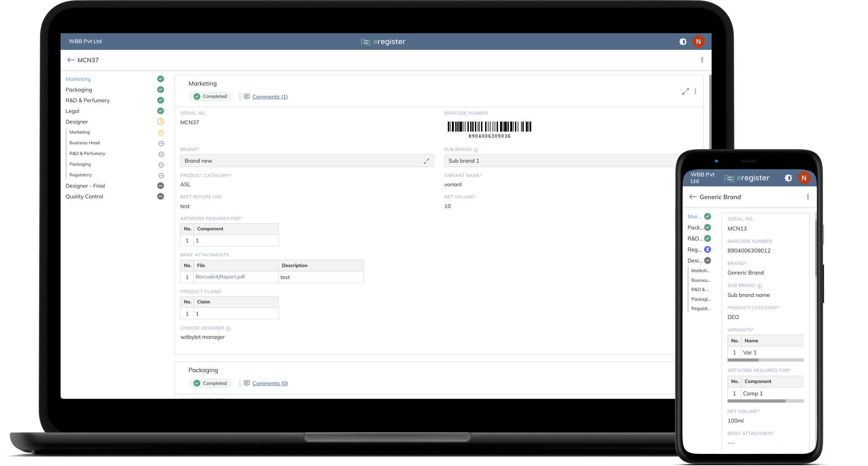Open the Comments (1) link in Marketing
This screenshot has width=868, height=466.
tap(270, 96)
